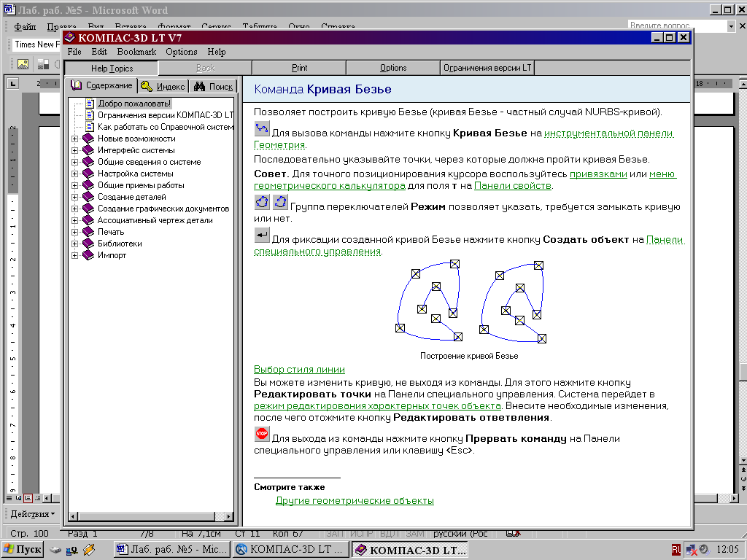Follow the Выбор стиля линии link
Image resolution: width=747 pixels, height=560 pixels.
click(299, 369)
